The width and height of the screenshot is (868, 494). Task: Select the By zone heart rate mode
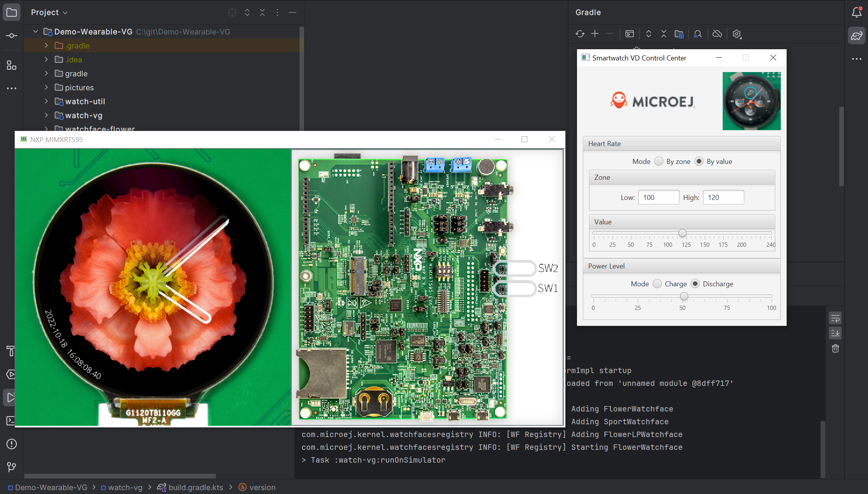click(659, 162)
